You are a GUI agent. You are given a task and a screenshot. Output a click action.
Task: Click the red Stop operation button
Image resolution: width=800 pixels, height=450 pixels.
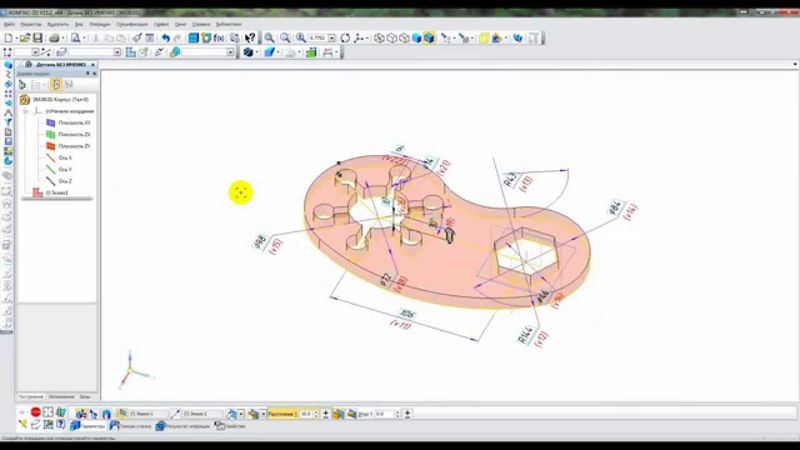point(36,412)
